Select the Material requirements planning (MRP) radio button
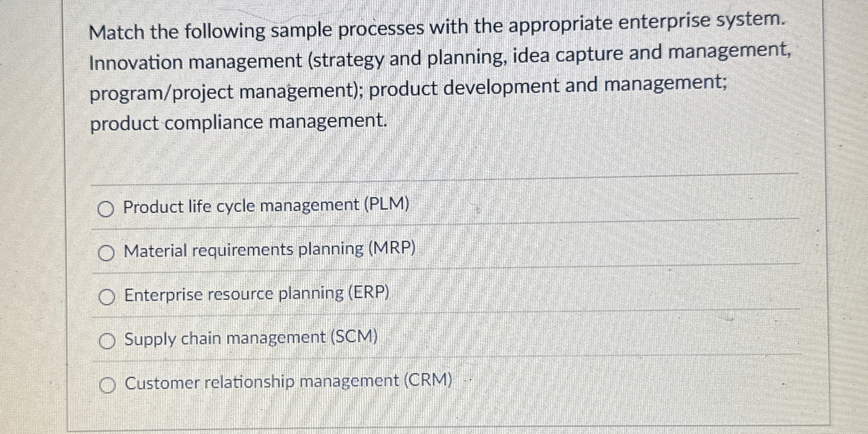Screen dimensions: 868x434 (107, 253)
